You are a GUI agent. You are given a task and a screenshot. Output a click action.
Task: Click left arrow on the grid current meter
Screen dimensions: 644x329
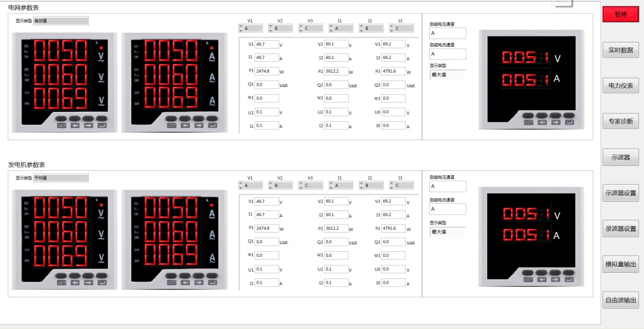tap(185, 126)
